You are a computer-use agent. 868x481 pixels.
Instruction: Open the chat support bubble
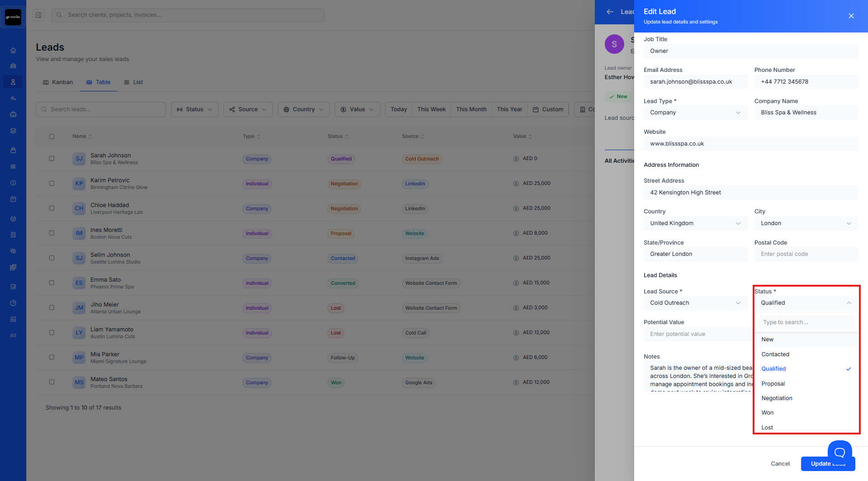840,452
